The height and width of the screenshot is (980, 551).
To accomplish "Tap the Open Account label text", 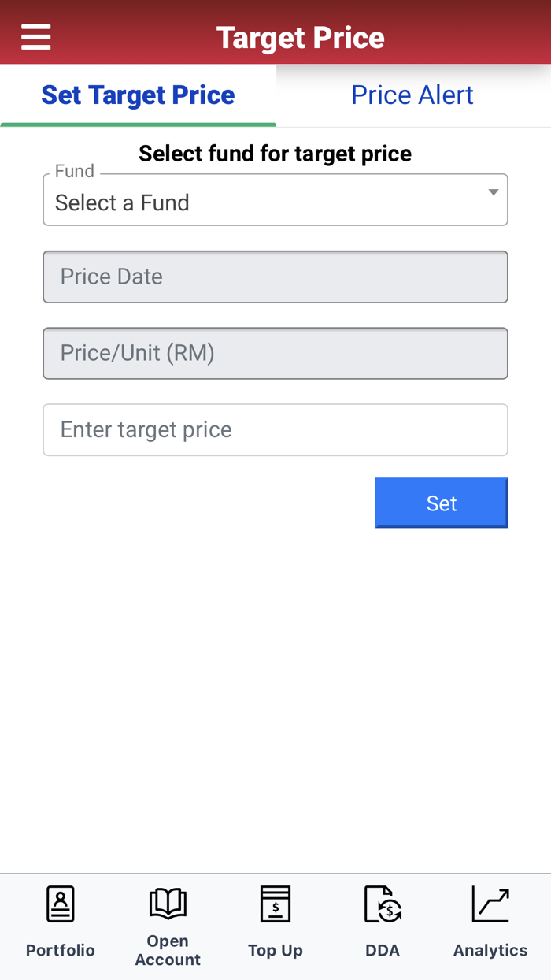I will [x=168, y=951].
